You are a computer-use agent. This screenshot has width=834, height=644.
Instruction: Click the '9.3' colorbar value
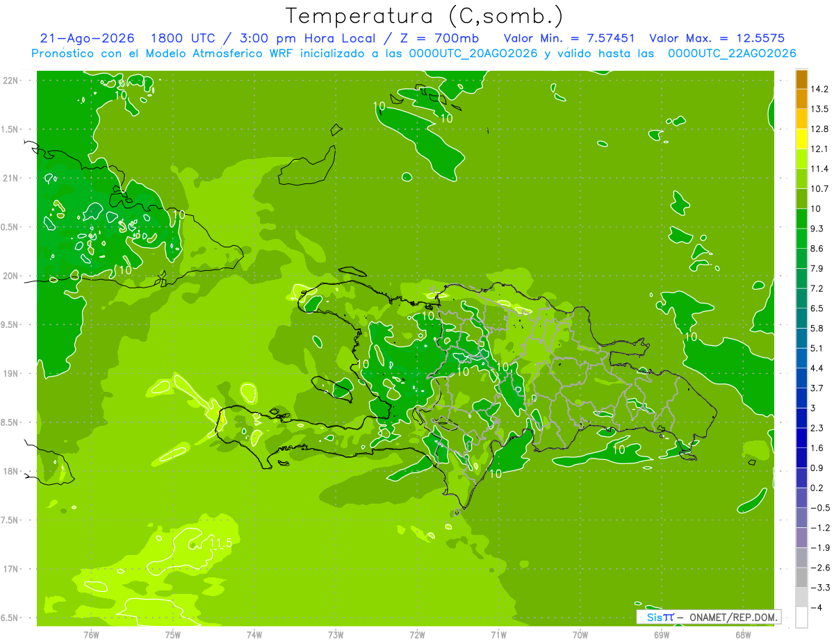(x=817, y=229)
